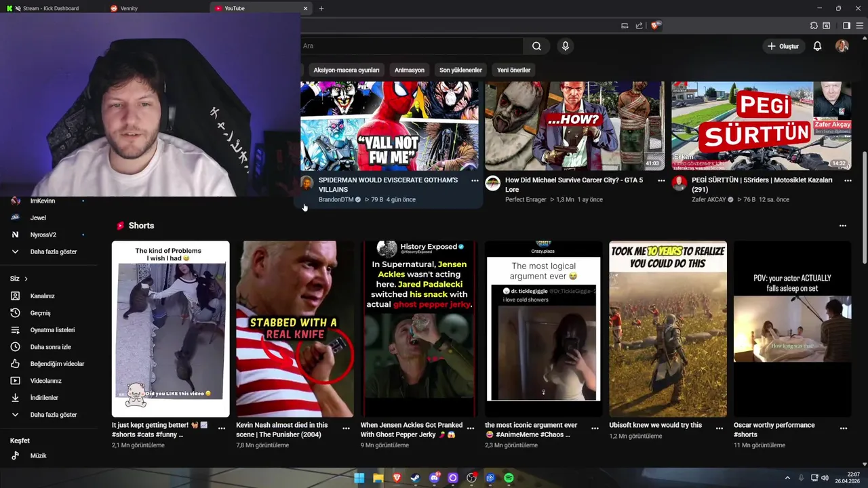Image resolution: width=868 pixels, height=488 pixels.
Task: Open options menu for SPIDERMAN WOULD EVISCERATE video
Action: click(x=475, y=180)
